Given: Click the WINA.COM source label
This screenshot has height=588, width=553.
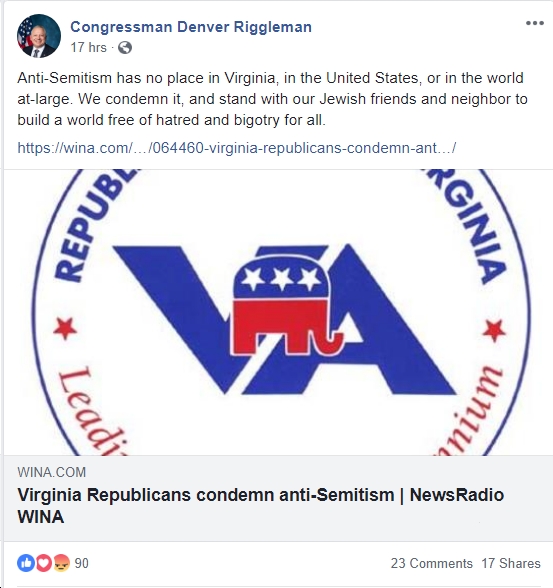Looking at the screenshot, I should [x=52, y=472].
